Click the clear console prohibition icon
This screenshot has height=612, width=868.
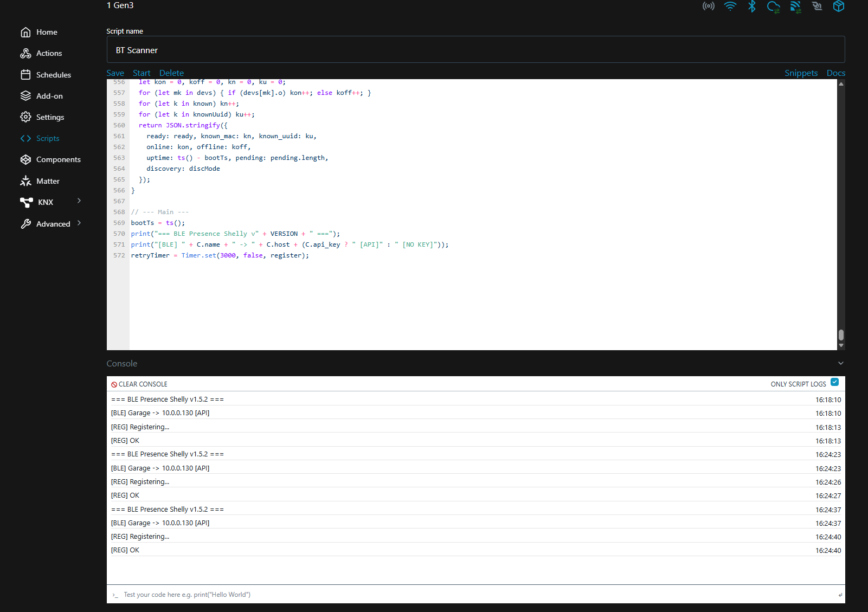pos(114,384)
